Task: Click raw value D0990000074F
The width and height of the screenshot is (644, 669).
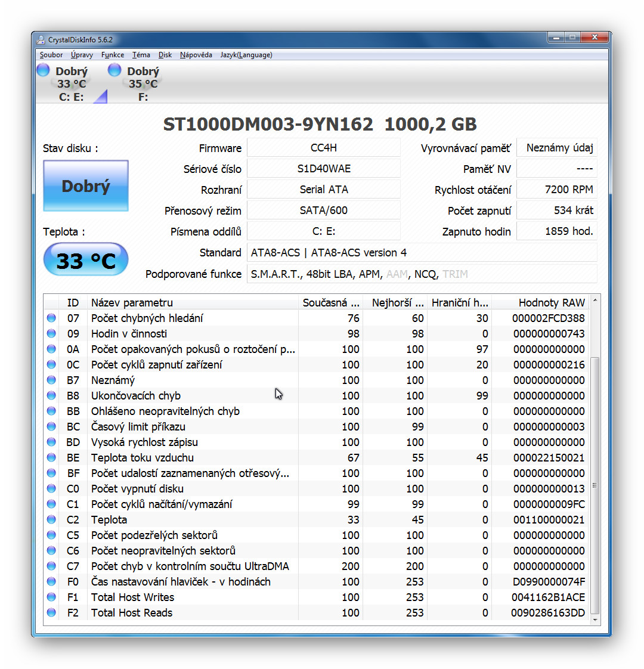Action: pyautogui.click(x=549, y=582)
